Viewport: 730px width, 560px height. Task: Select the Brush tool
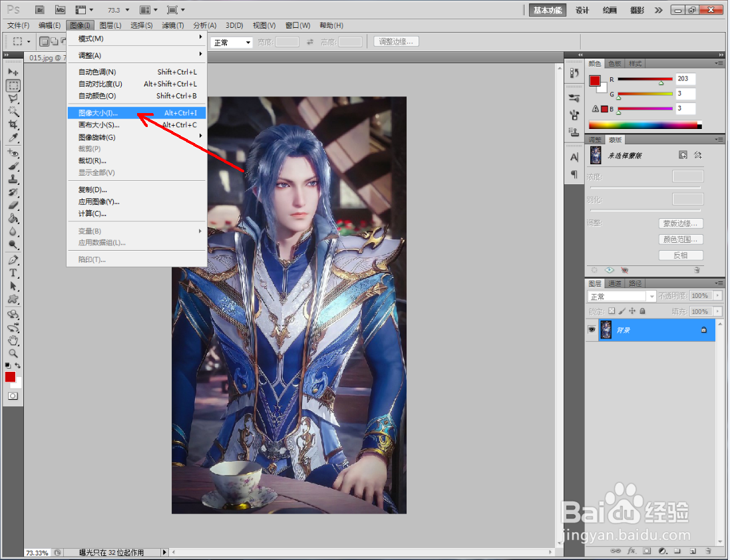(13, 166)
